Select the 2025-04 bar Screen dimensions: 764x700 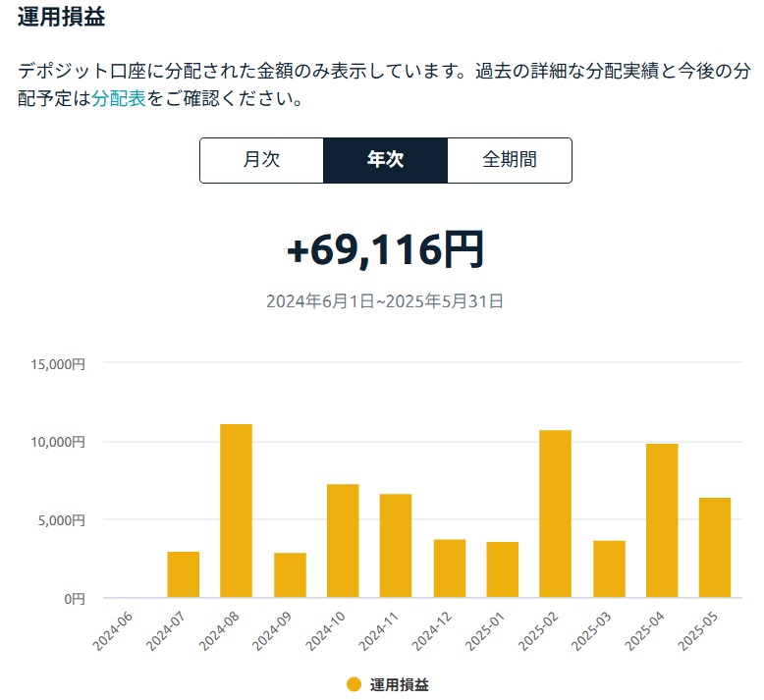point(662,520)
